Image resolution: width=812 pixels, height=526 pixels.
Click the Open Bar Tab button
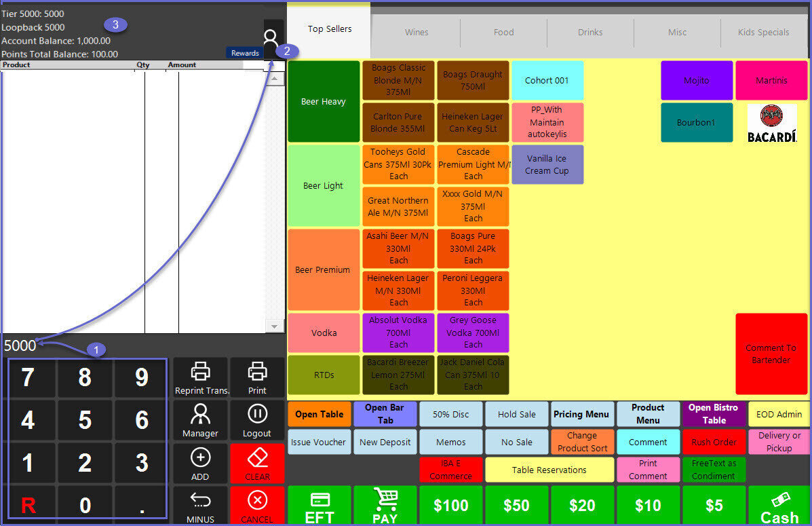[x=385, y=414]
